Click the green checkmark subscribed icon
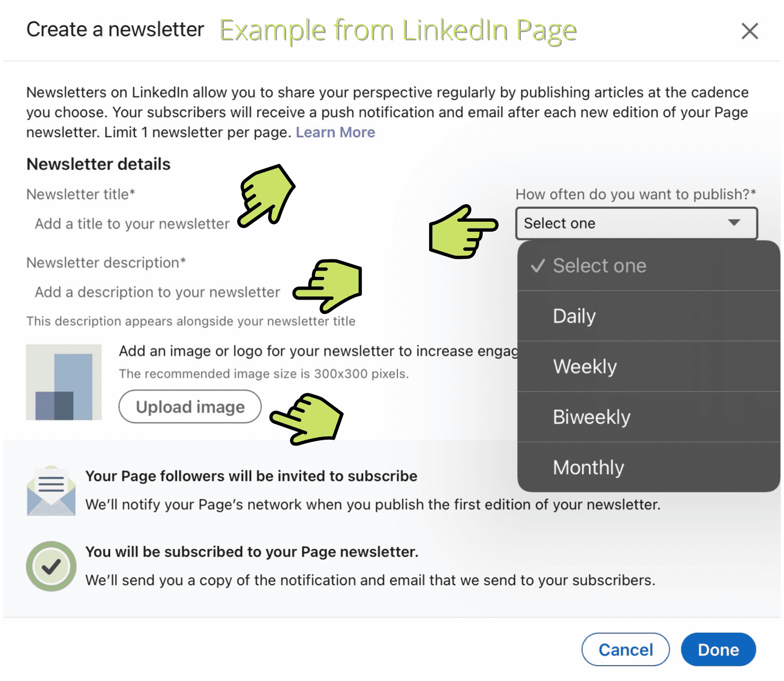Screen dimensions: 784x681 click(x=51, y=566)
